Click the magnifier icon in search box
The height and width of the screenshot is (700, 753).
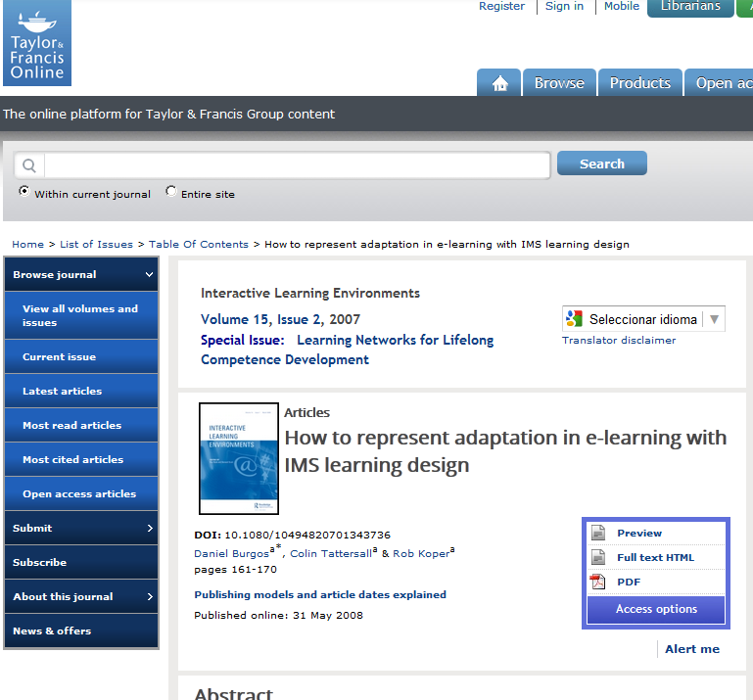click(x=29, y=165)
